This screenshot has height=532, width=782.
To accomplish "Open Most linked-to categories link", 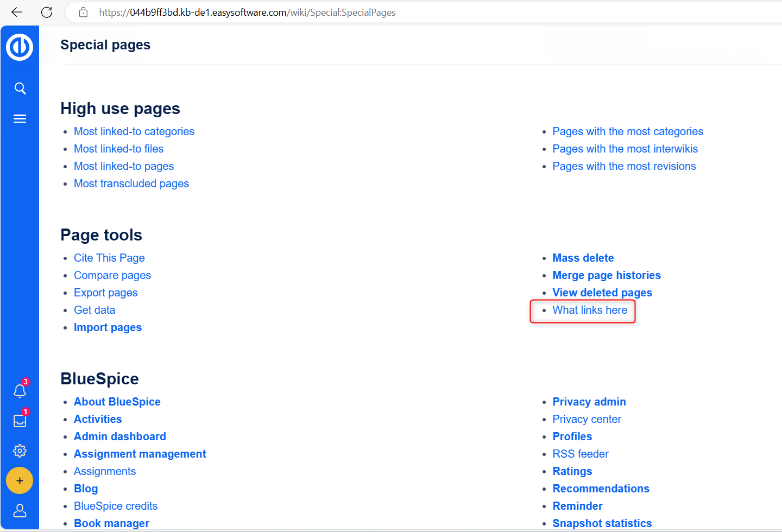I will click(134, 131).
